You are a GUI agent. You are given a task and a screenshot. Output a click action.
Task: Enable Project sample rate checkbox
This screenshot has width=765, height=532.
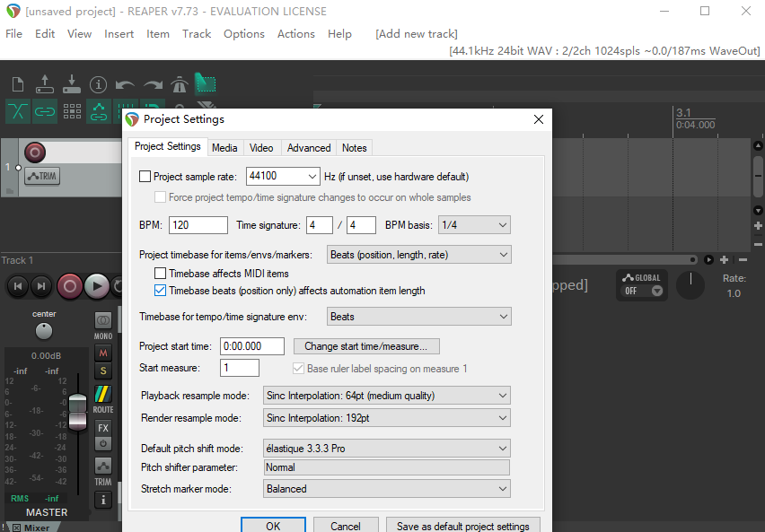[145, 177]
